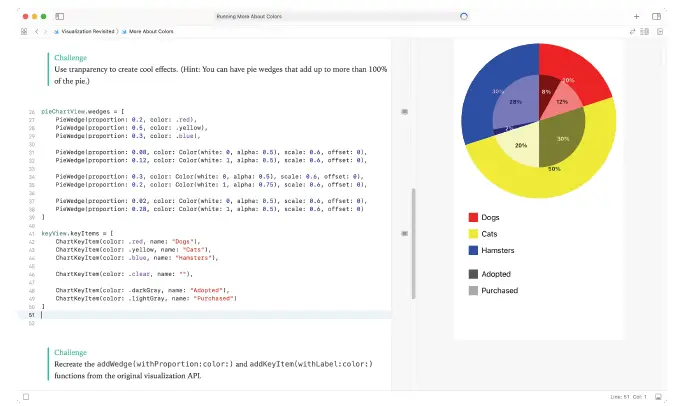675x406 pixels.
Task: Click the bottom right status bar panel icon
Action: (658, 397)
